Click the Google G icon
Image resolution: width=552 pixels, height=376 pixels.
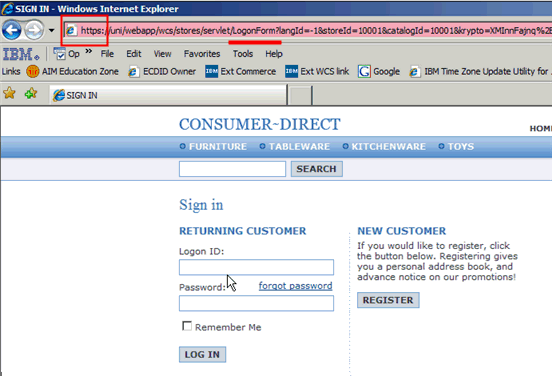point(364,71)
